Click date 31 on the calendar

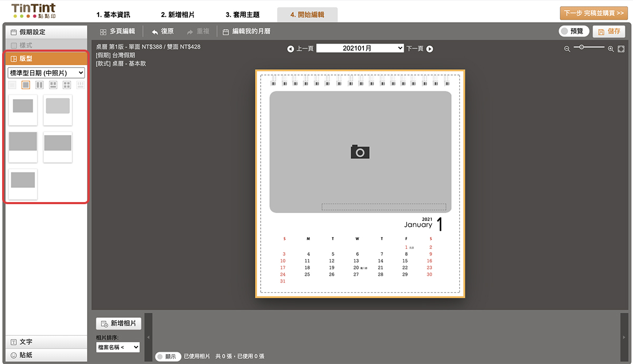point(283,281)
